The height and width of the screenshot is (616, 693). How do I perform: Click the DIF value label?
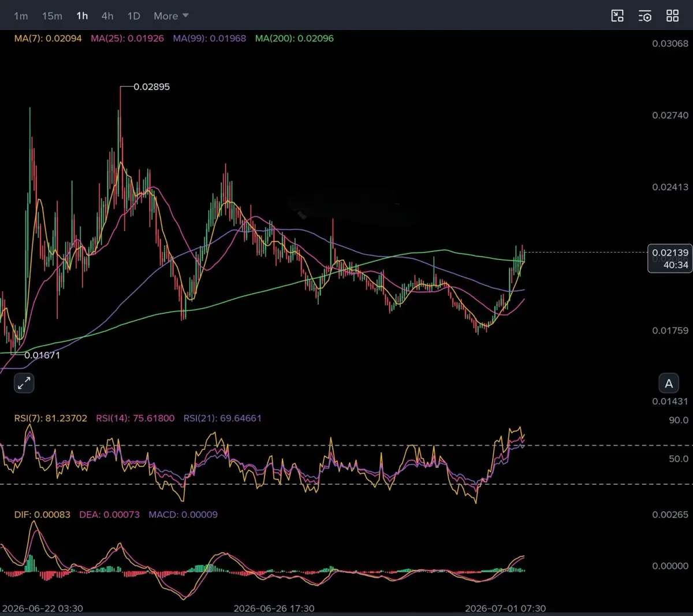(x=42, y=514)
